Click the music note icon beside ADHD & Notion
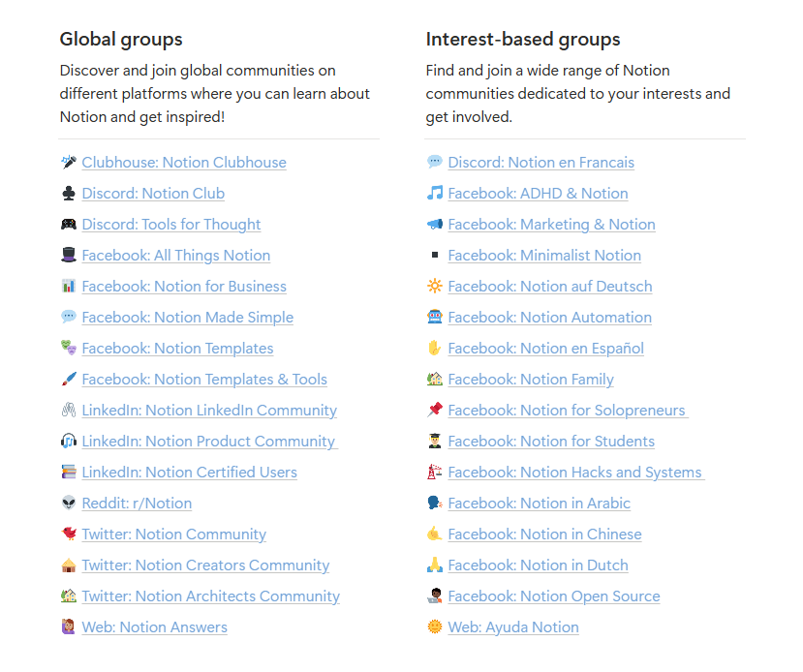This screenshot has width=803, height=672. pos(434,194)
